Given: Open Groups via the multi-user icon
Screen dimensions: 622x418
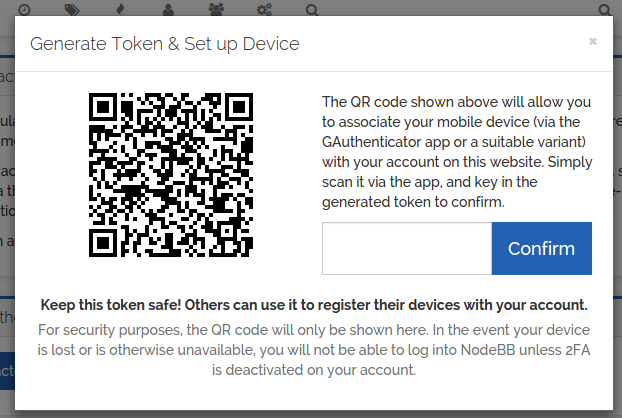Looking at the screenshot, I should pos(217,9).
